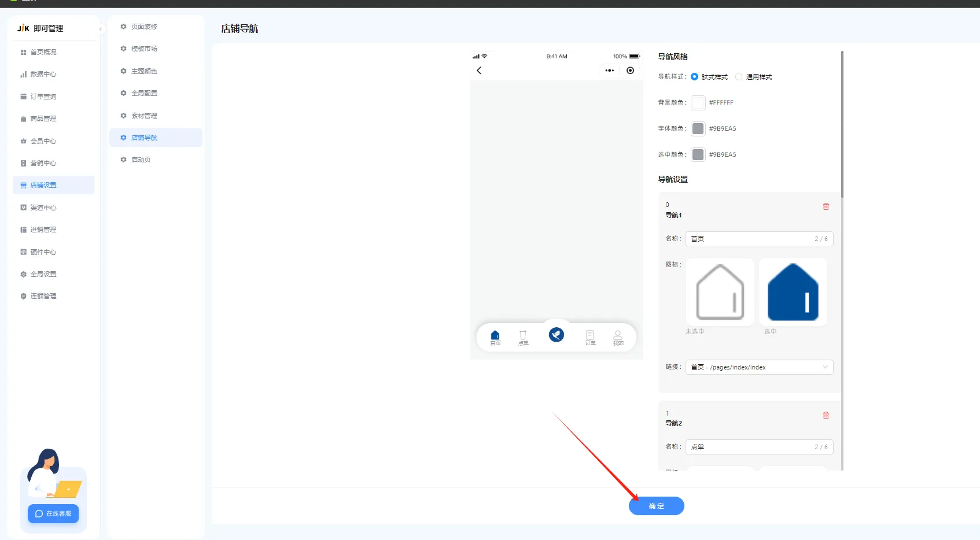
Task: Click the central bird icon in phone preview
Action: point(556,334)
